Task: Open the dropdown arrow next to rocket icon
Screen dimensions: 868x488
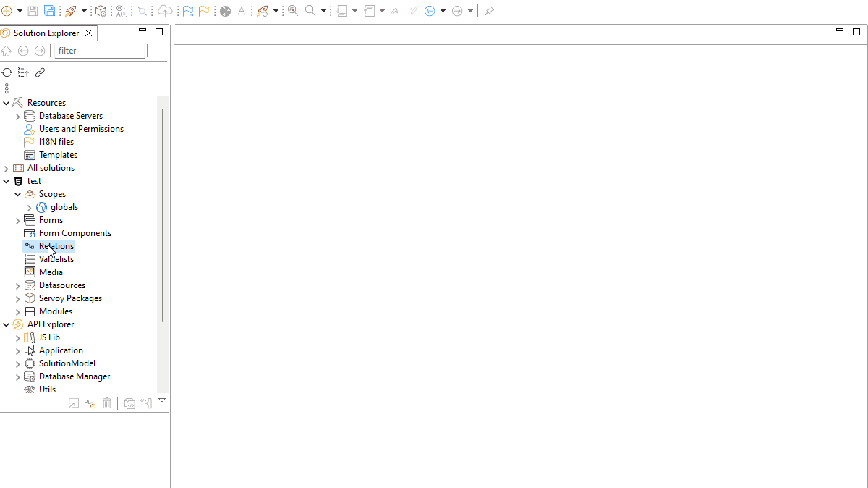Action: click(x=84, y=11)
